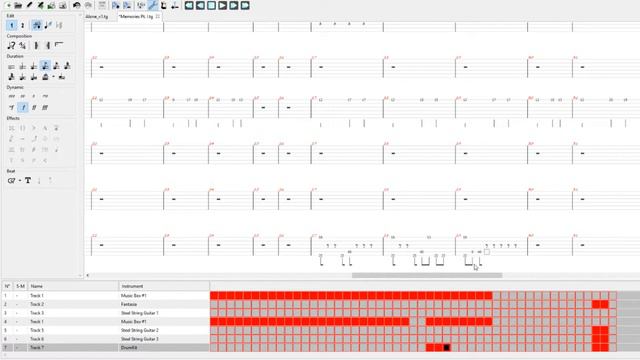Toggle Voice 1 in Edit panel
640x360 pixels.
(11, 25)
